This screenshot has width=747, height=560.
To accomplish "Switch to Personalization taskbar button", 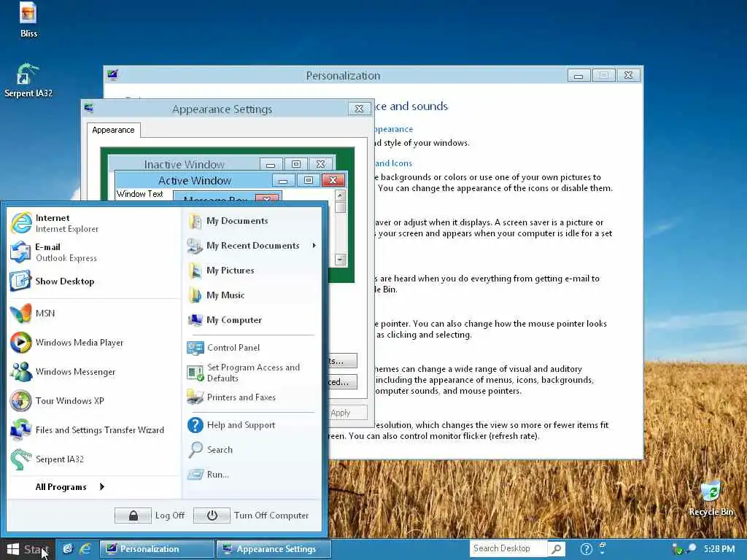I will (157, 549).
